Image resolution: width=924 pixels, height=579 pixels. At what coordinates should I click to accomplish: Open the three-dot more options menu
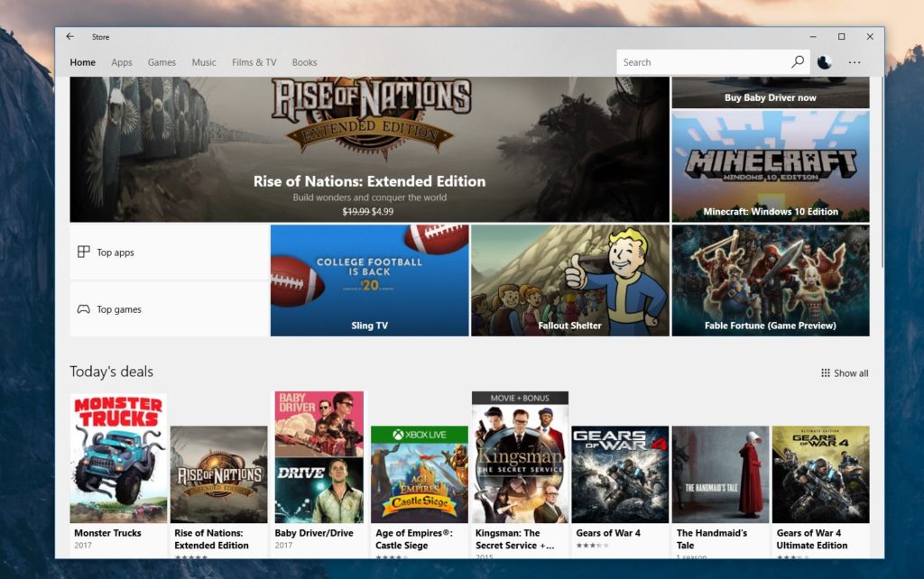tap(855, 62)
